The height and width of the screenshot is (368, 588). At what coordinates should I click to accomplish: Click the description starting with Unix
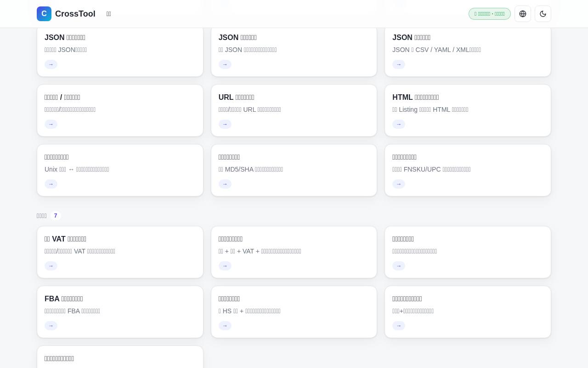pos(77,169)
